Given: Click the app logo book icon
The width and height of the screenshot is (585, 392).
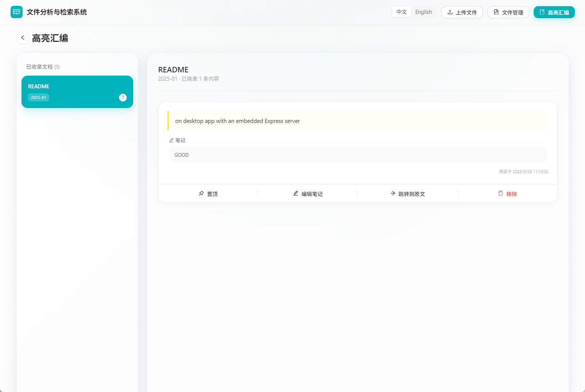Looking at the screenshot, I should 16,12.
